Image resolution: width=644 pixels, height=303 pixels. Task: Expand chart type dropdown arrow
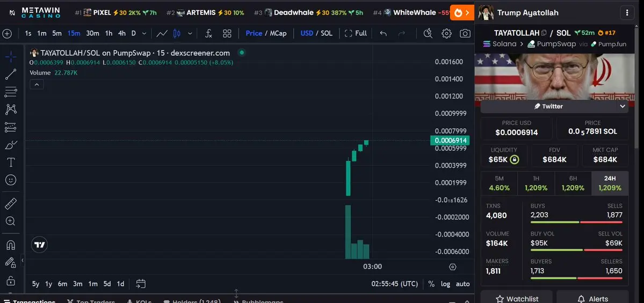pyautogui.click(x=190, y=34)
